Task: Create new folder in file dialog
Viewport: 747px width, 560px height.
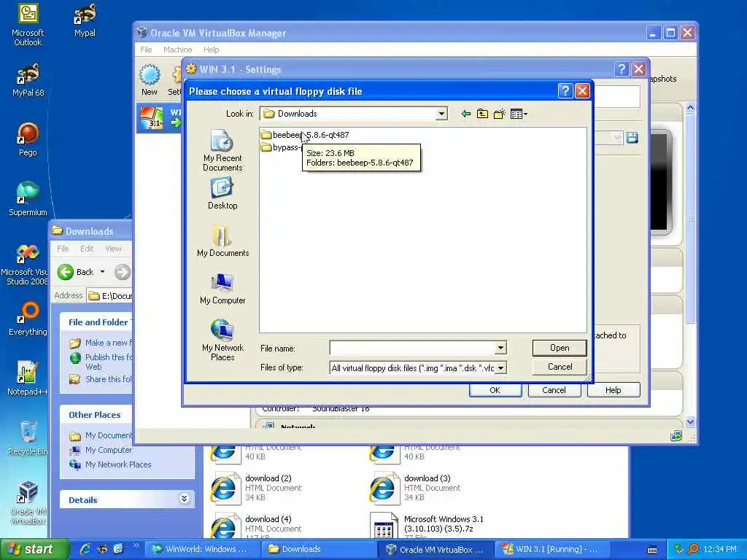Action: (499, 114)
